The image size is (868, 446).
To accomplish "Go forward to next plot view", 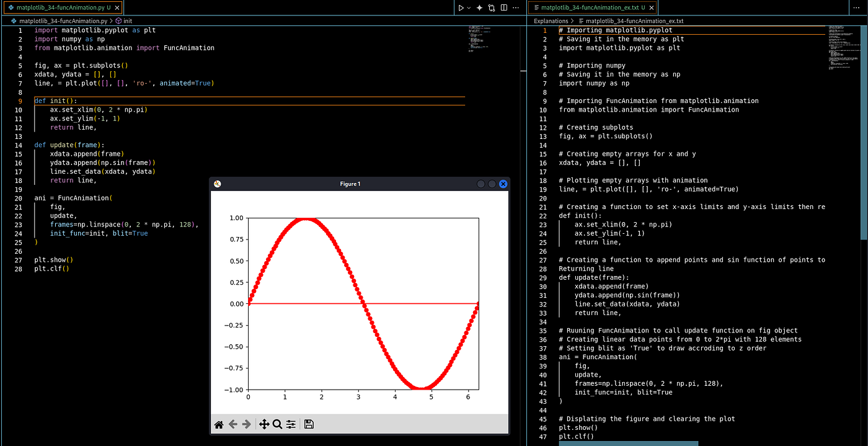I will pos(247,424).
